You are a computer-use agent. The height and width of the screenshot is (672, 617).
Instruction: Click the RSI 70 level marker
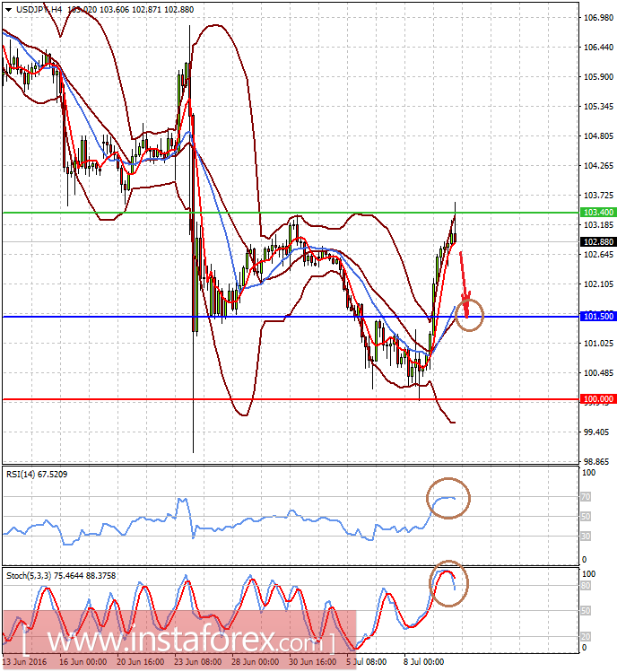pos(586,497)
